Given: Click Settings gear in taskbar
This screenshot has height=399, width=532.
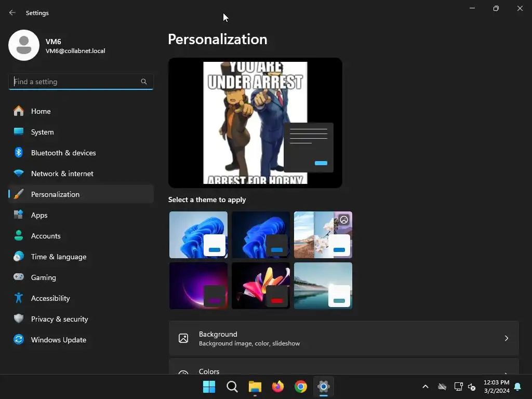Looking at the screenshot, I should coord(324,387).
